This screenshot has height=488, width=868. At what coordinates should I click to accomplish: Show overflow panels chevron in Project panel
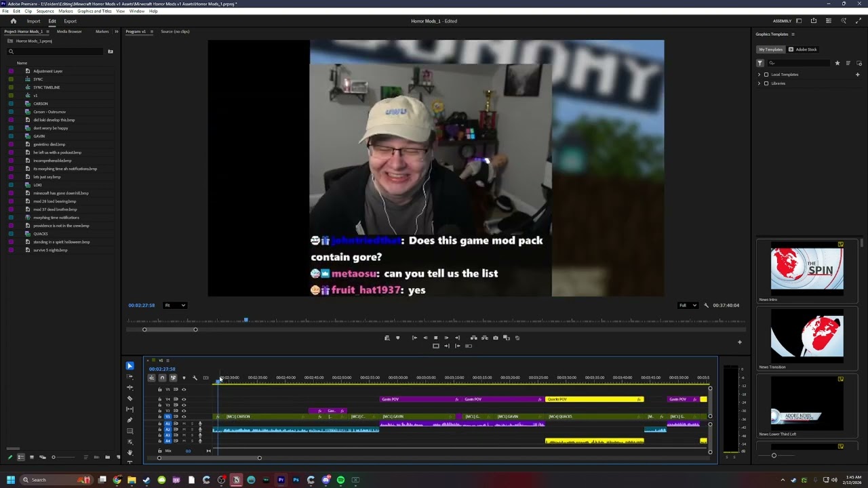point(116,32)
